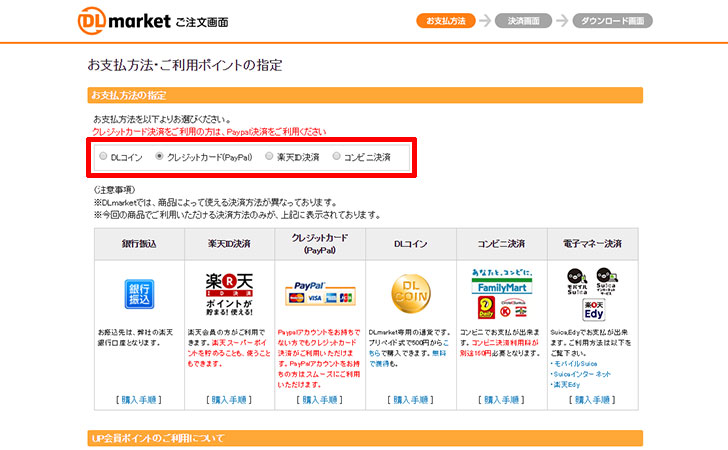This screenshot has height=450, width=728.
Task: Click the DLmarket logo
Action: pyautogui.click(x=124, y=20)
